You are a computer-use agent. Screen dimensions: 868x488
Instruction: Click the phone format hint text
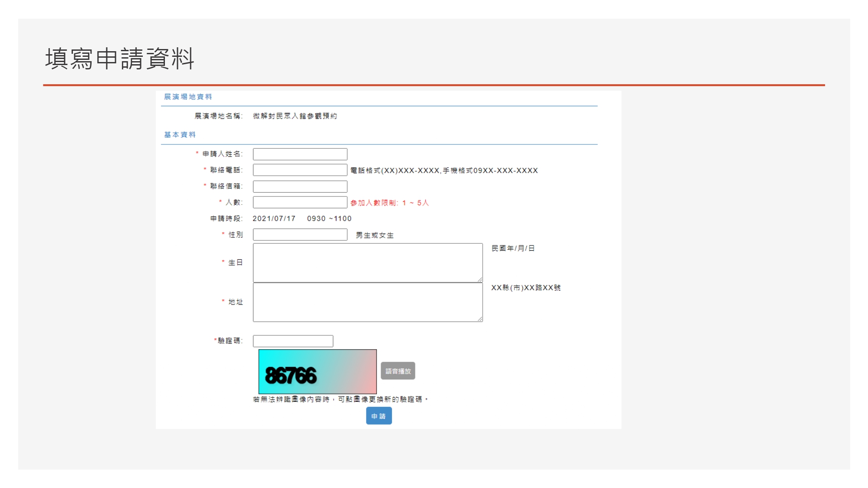[444, 170]
